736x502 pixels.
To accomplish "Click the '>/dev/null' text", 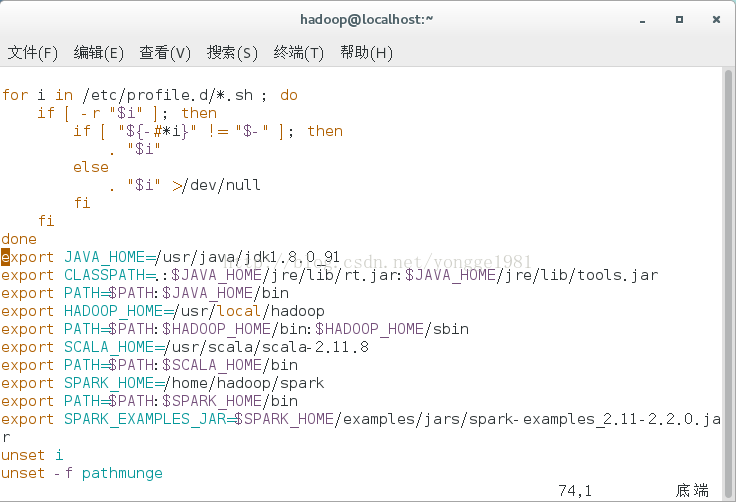I will 216,185.
